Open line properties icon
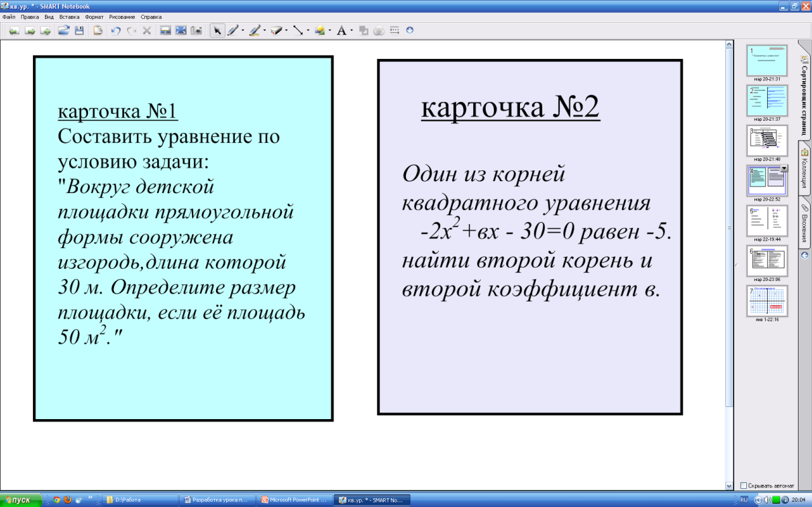Screen dimensions: 812x507 tap(395, 30)
